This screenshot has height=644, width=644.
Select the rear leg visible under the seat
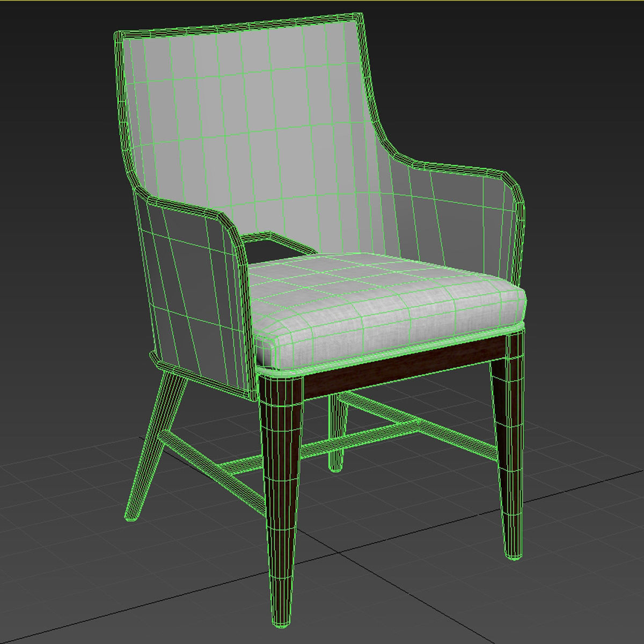coord(336,433)
